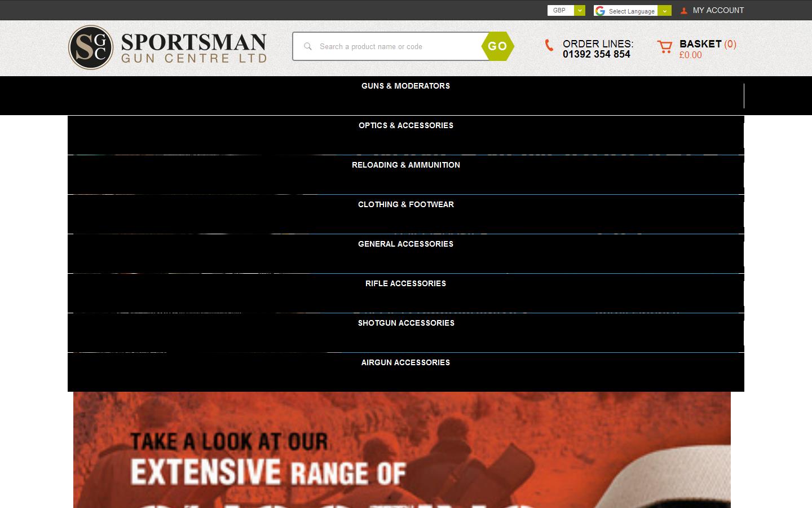The image size is (812, 508).
Task: Click the GO search button
Action: (497, 46)
